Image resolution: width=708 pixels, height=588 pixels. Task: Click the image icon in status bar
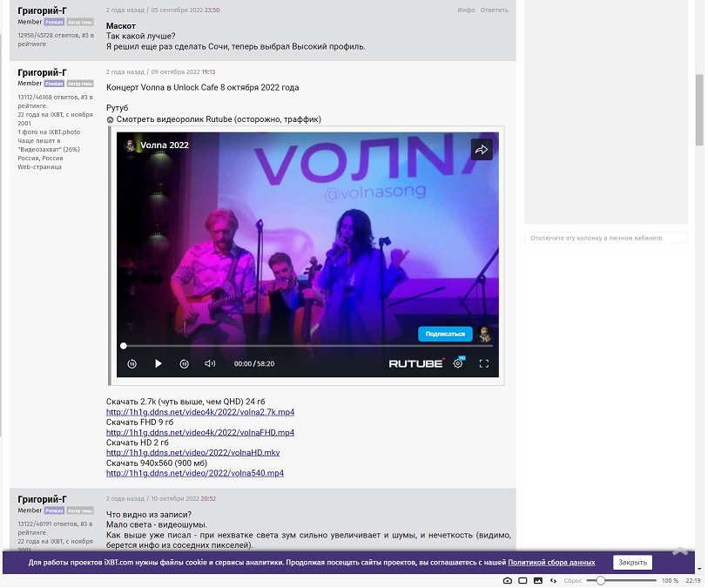pyautogui.click(x=538, y=581)
